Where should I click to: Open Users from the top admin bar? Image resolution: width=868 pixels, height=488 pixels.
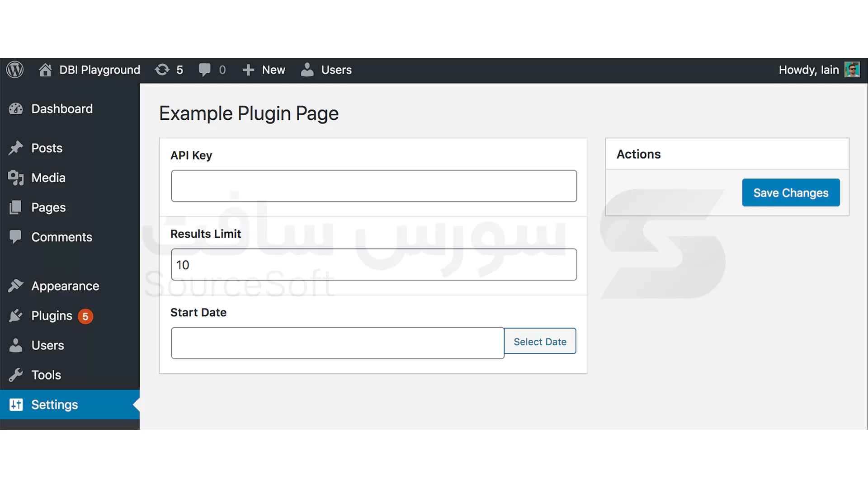[326, 70]
